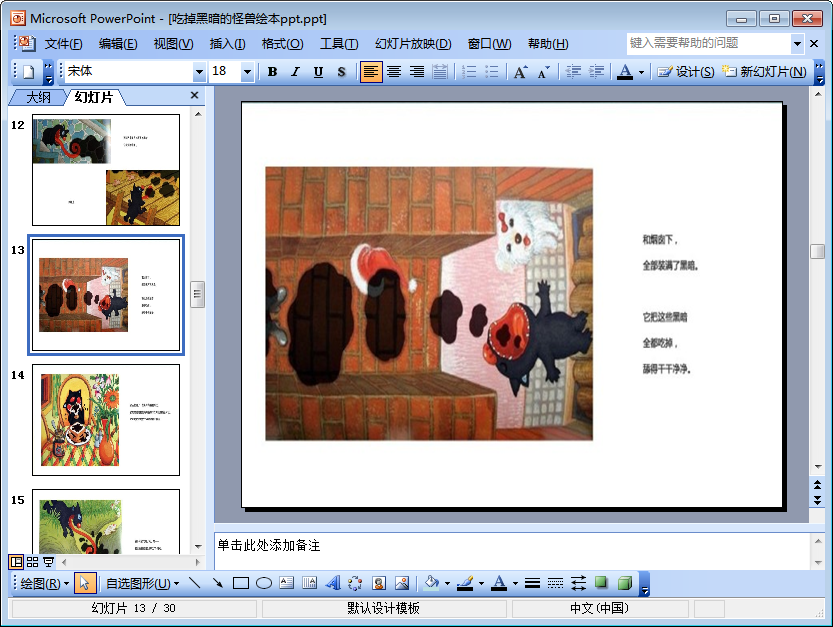
Task: Toggle bulleted list
Action: [x=492, y=72]
